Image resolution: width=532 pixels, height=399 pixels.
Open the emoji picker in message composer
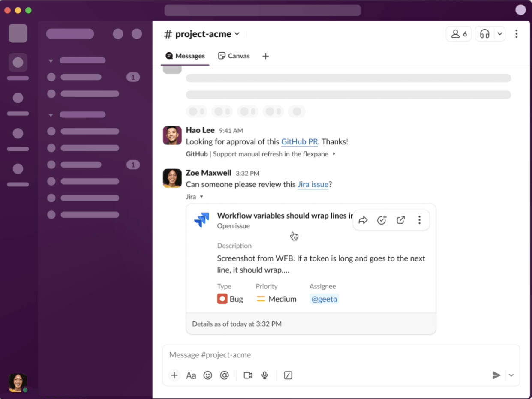[208, 375]
